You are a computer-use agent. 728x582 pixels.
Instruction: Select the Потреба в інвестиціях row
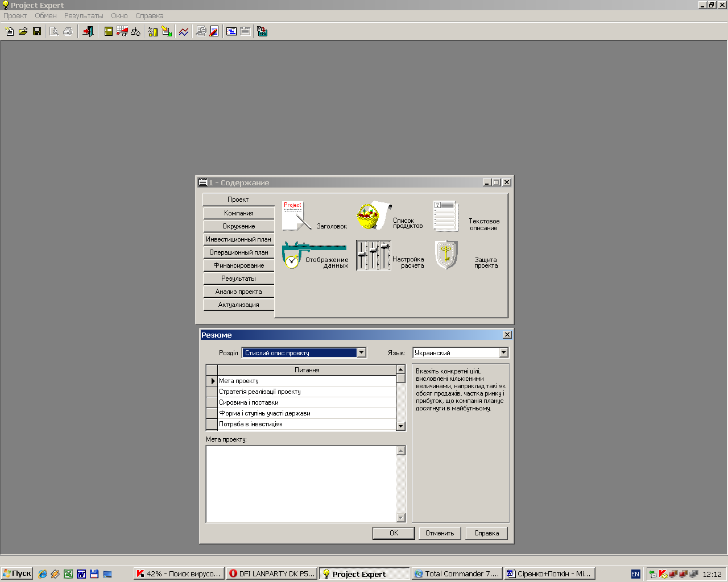point(307,424)
